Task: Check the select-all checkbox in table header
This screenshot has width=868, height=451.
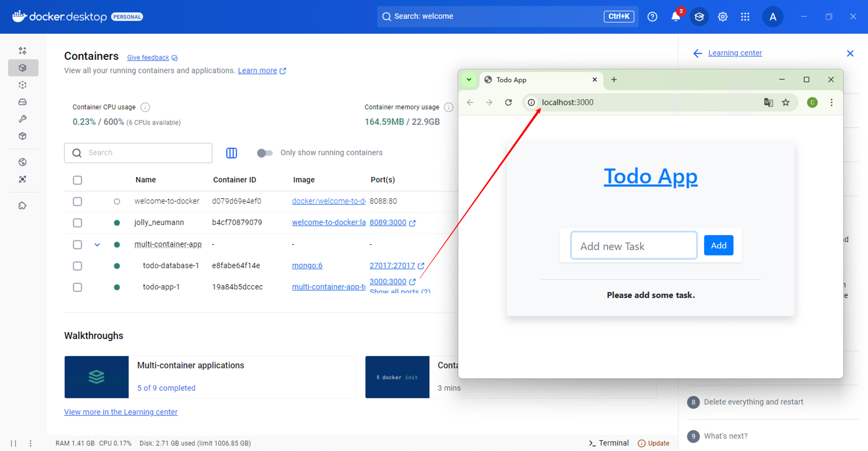Action: [77, 180]
